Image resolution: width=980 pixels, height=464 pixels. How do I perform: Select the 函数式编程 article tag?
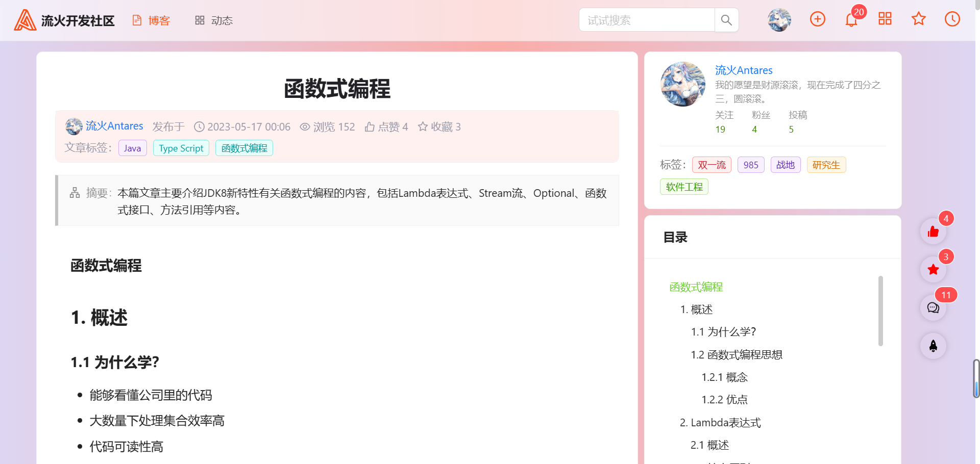click(244, 148)
